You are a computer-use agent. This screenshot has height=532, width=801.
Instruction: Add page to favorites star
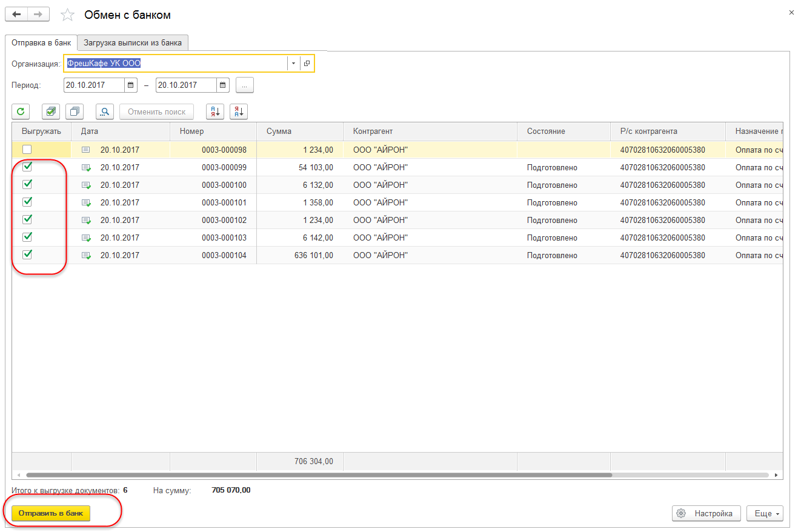[x=68, y=15]
